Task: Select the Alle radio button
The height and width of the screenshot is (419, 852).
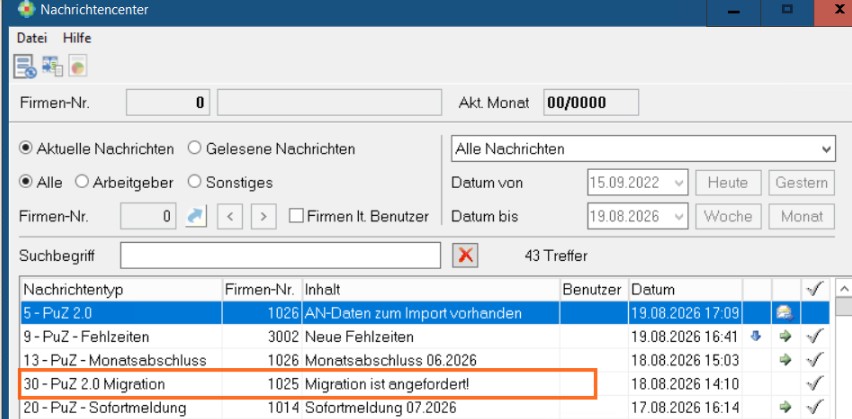Action: [26, 182]
